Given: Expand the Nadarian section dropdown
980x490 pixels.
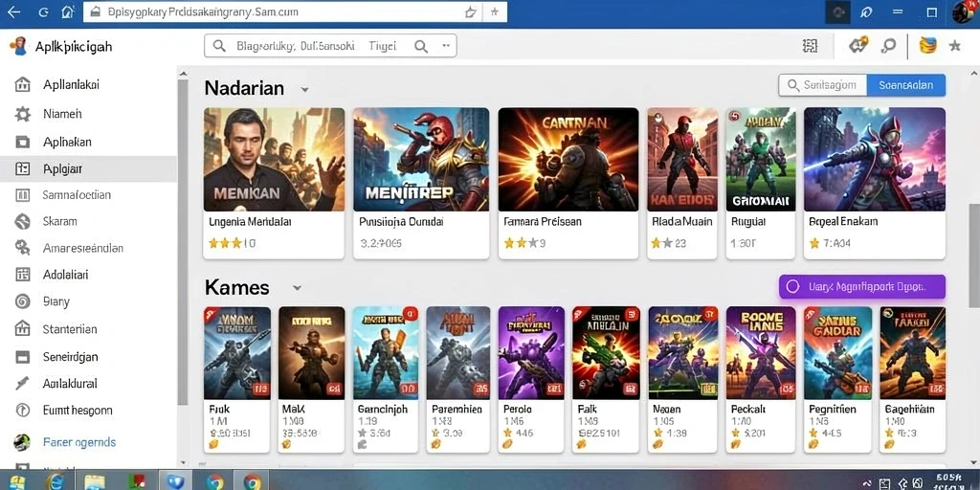Looking at the screenshot, I should pos(304,89).
